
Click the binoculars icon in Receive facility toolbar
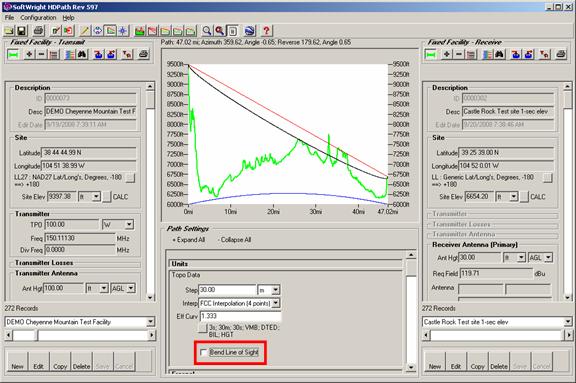tap(499, 55)
